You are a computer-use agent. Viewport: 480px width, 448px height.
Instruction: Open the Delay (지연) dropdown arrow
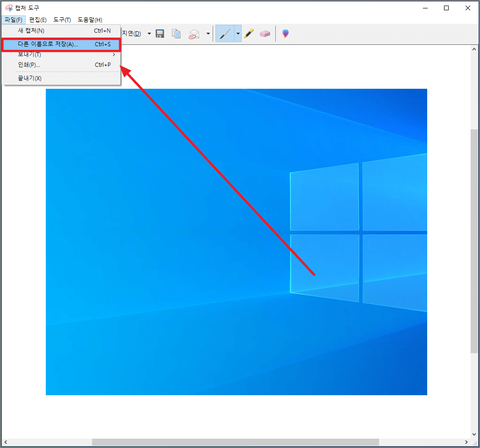pos(150,34)
